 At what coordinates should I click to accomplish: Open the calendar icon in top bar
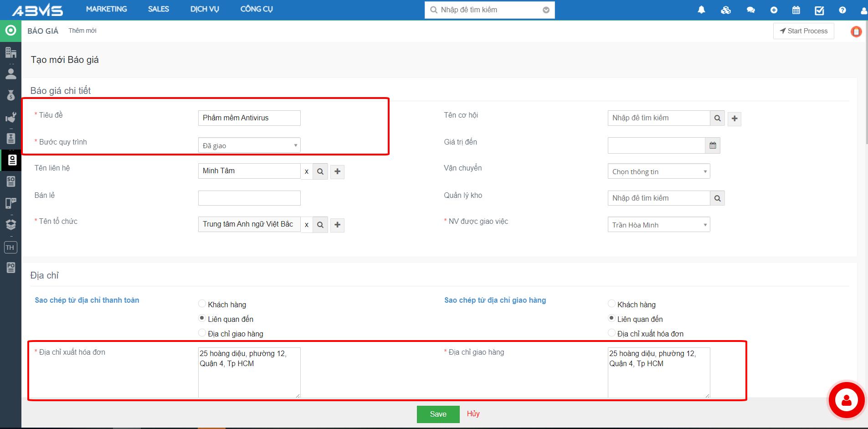[x=796, y=10]
